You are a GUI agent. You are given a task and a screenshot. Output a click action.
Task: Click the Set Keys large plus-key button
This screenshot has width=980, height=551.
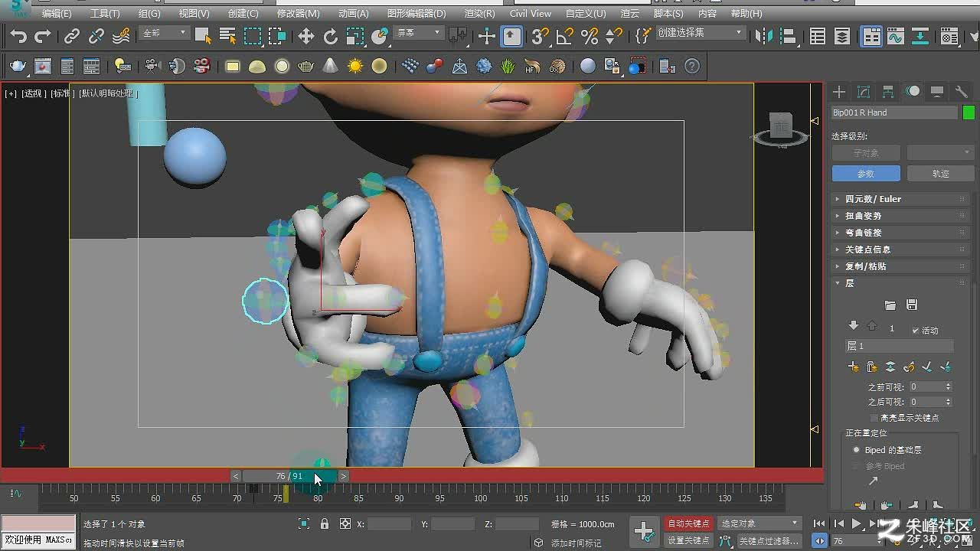[x=644, y=531]
